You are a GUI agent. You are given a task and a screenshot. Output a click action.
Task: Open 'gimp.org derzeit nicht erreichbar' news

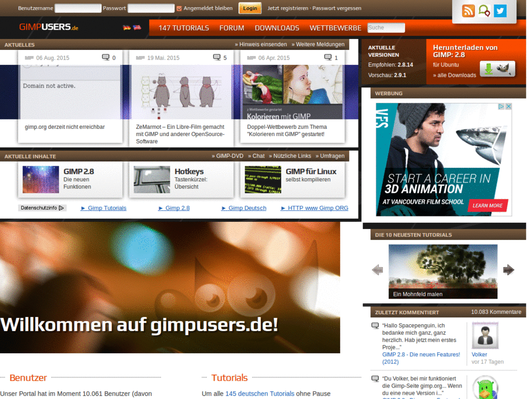[64, 127]
